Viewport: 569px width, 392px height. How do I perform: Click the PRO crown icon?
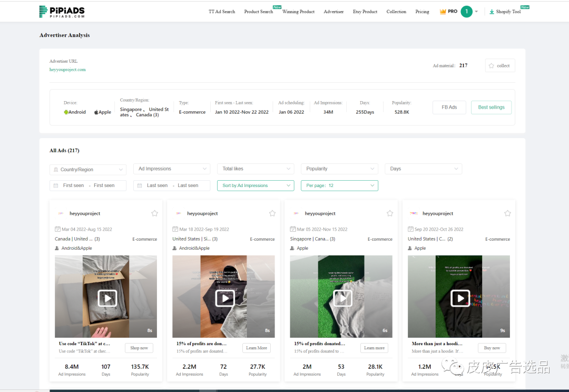(443, 11)
